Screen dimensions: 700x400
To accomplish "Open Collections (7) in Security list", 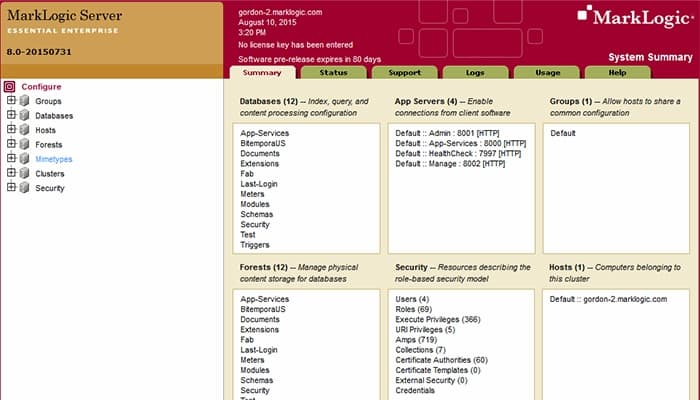I will click(x=420, y=350).
